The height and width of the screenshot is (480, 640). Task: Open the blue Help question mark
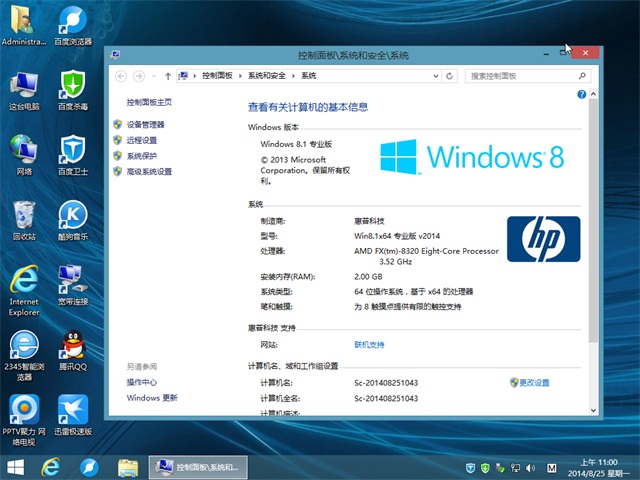580,94
